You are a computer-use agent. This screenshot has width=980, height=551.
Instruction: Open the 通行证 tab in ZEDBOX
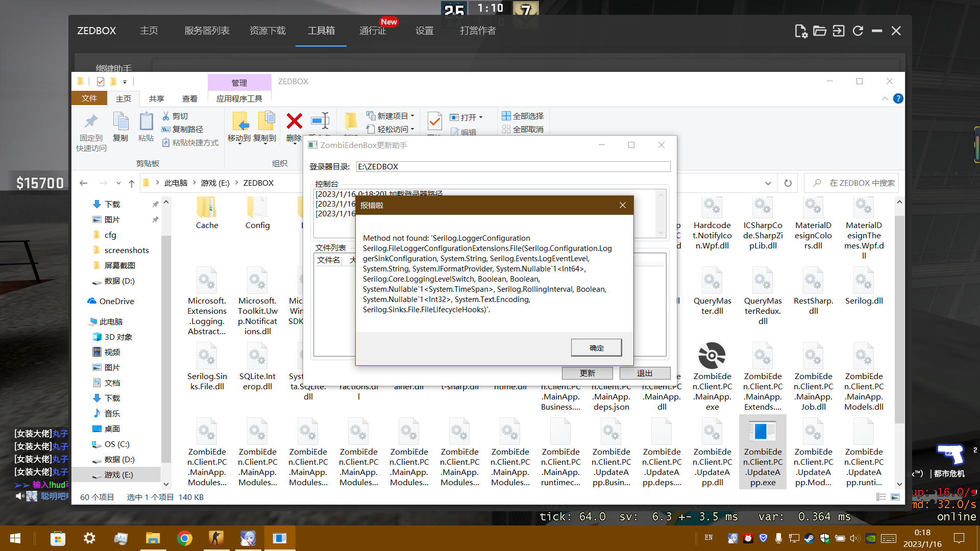pyautogui.click(x=373, y=31)
